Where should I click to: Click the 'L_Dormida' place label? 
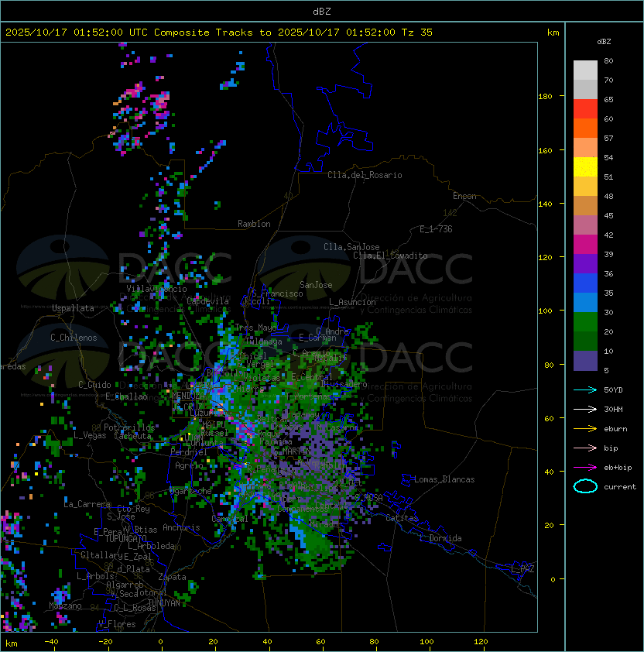pyautogui.click(x=440, y=538)
